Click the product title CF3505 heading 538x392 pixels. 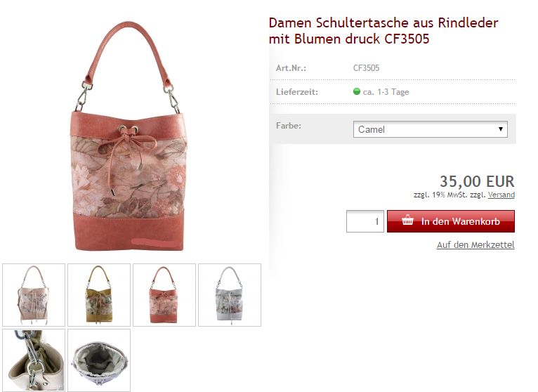383,31
